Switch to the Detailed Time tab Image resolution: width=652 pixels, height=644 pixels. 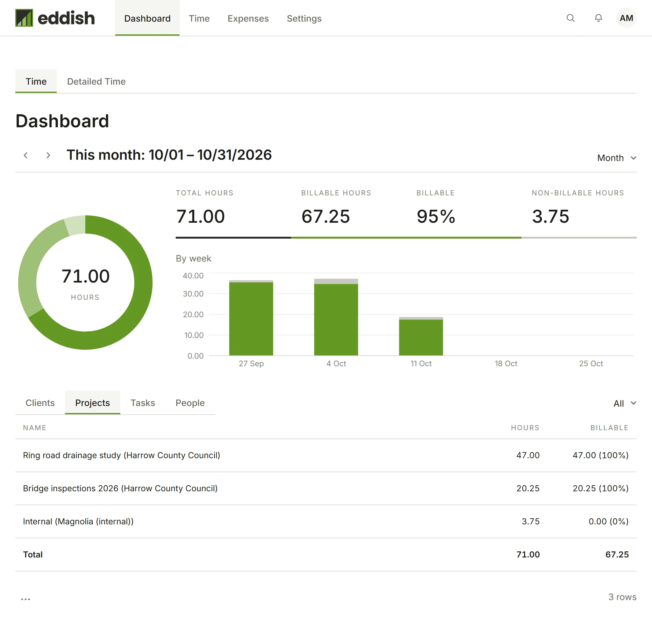[x=96, y=81]
